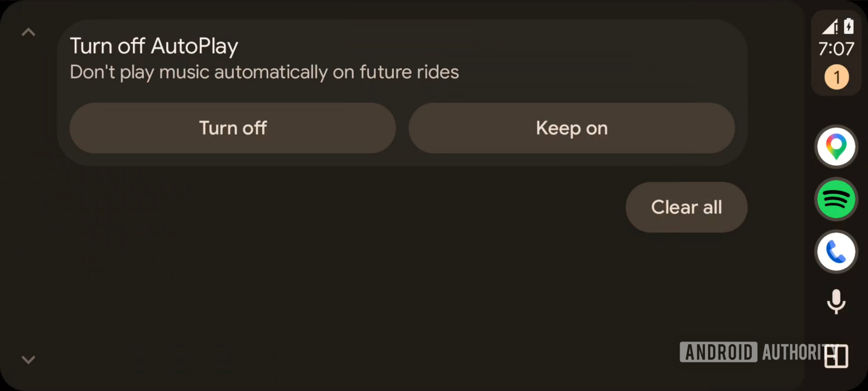Clear all notifications
The height and width of the screenshot is (391, 868).
pos(687,207)
